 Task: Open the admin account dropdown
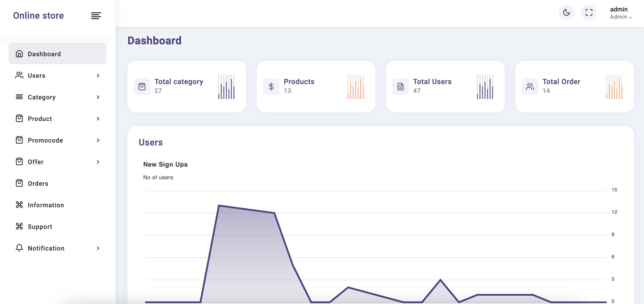[621, 13]
